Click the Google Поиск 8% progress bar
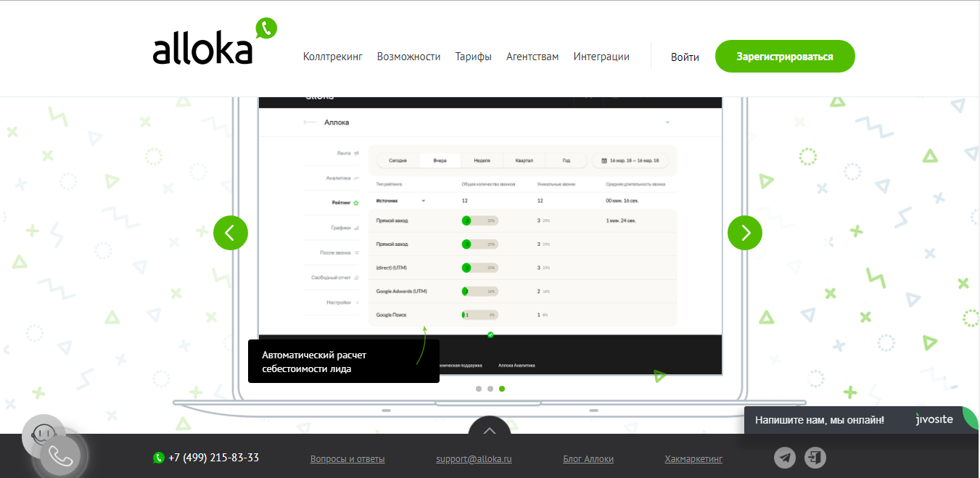 [479, 315]
